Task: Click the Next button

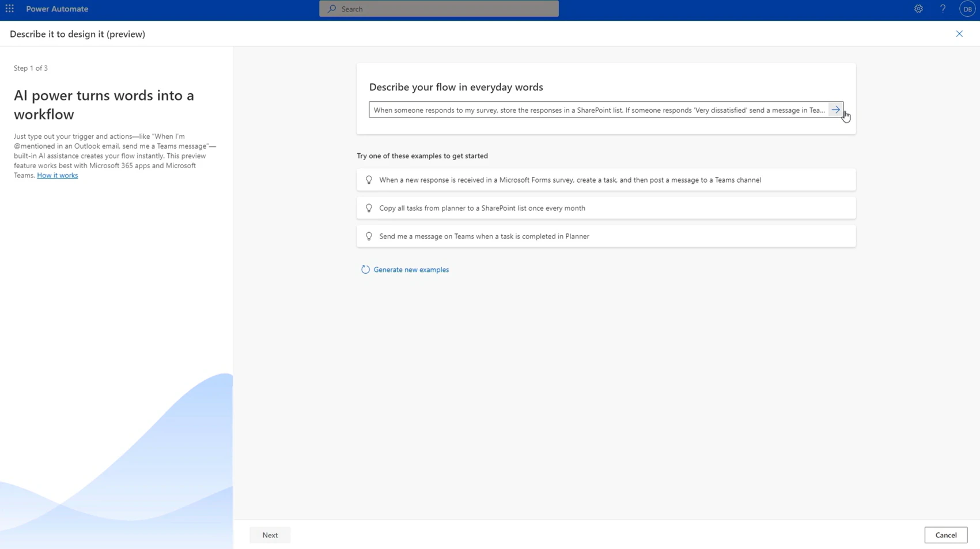Action: [x=270, y=535]
